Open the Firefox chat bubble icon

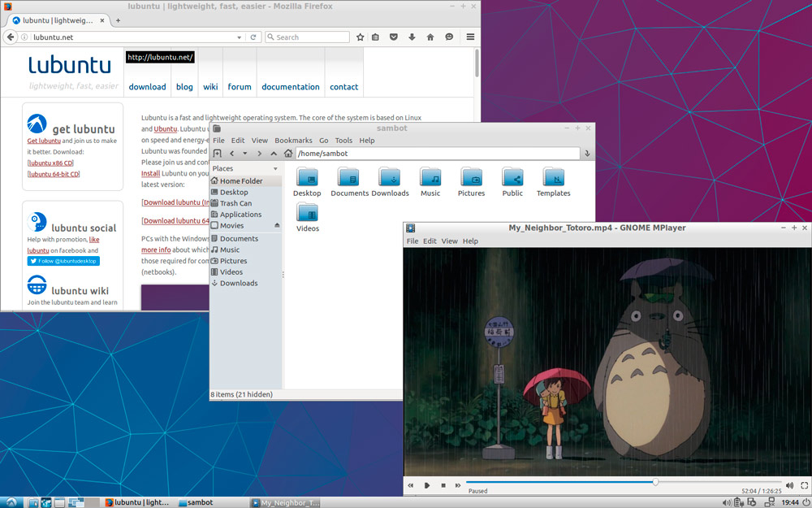coord(449,37)
